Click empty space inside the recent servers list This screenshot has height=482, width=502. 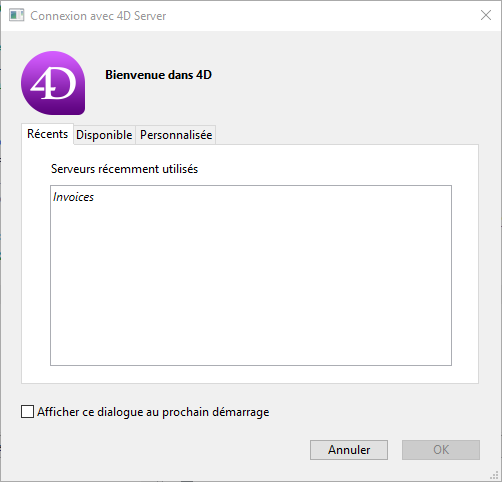[251, 283]
